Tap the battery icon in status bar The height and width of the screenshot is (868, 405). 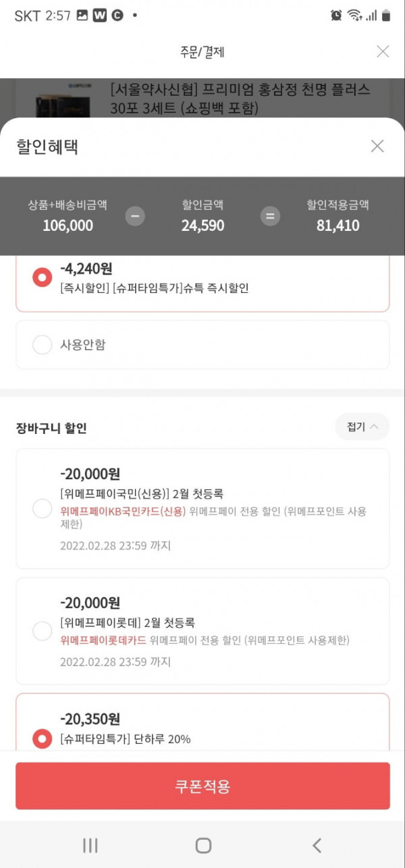click(386, 15)
